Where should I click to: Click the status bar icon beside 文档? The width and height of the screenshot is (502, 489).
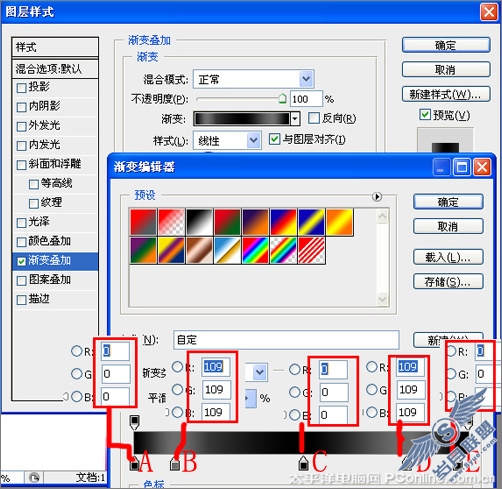pyautogui.click(x=34, y=478)
